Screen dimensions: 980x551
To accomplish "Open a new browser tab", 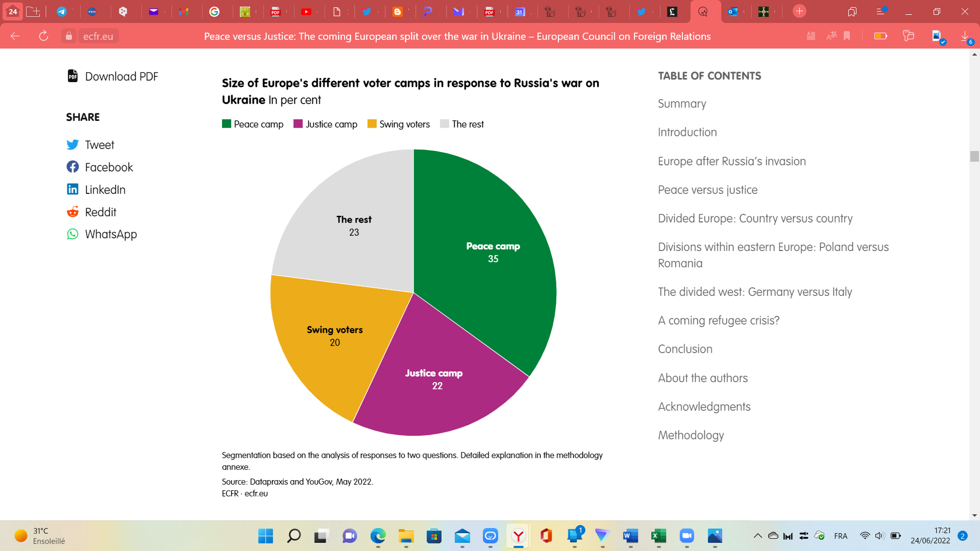I will [799, 11].
